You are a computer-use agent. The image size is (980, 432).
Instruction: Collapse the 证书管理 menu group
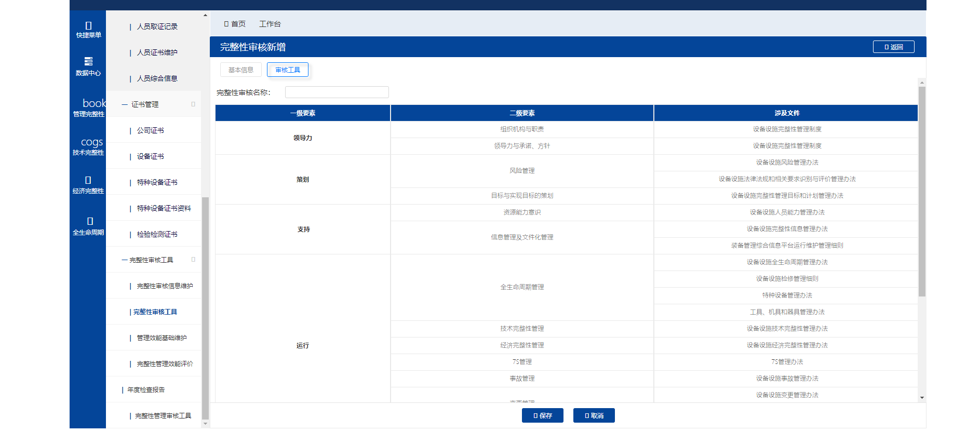[154, 104]
